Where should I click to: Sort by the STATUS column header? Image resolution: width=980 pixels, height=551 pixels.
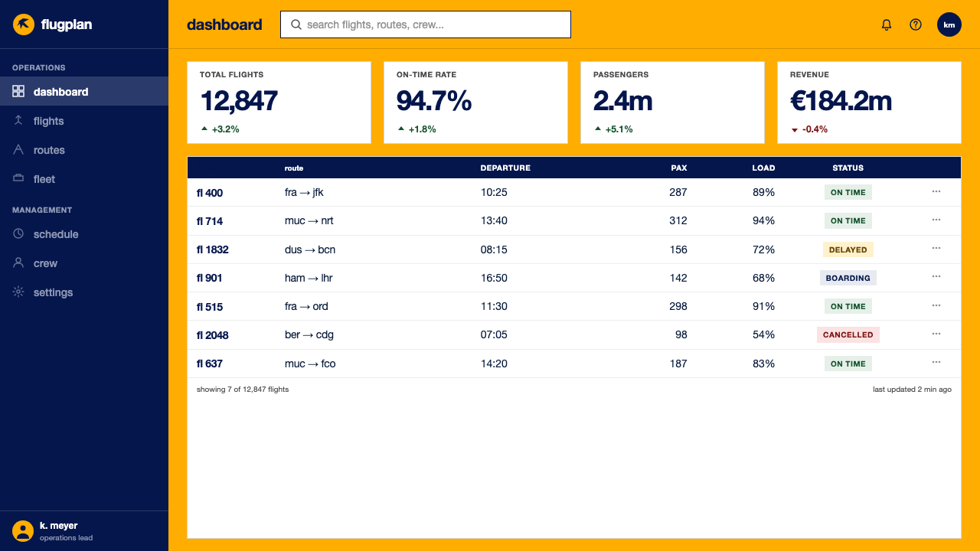pyautogui.click(x=848, y=168)
